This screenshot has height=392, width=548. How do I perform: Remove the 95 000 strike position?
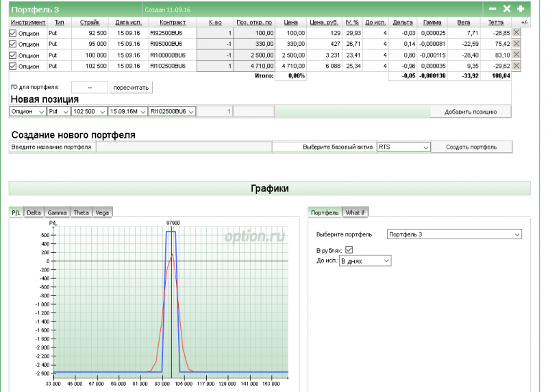pyautogui.click(x=516, y=44)
